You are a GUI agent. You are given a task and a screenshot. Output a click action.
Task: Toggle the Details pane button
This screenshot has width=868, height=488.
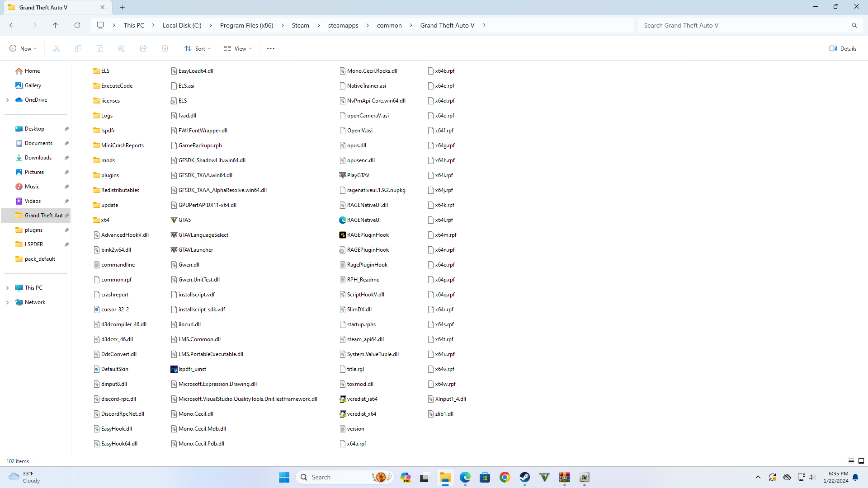pos(843,48)
